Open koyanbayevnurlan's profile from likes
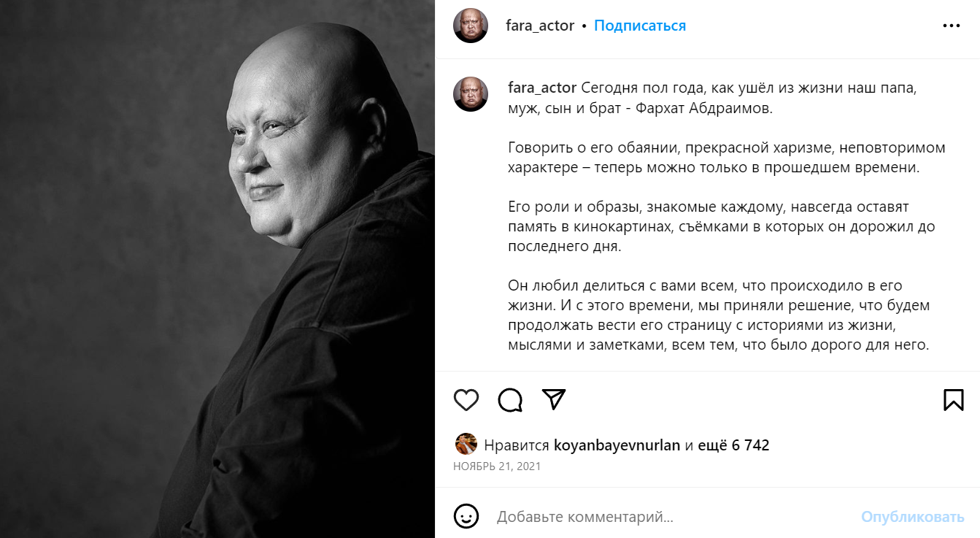The height and width of the screenshot is (538, 980). tap(617, 445)
